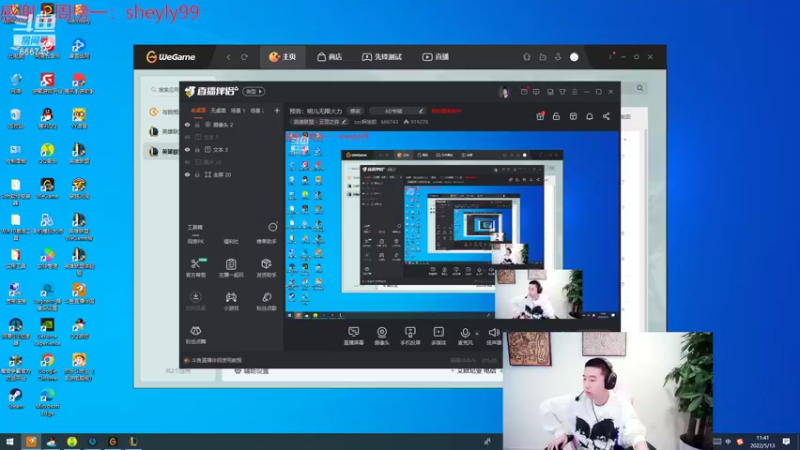
Task: Toggle visibility of 图片 source row
Action: 187,162
